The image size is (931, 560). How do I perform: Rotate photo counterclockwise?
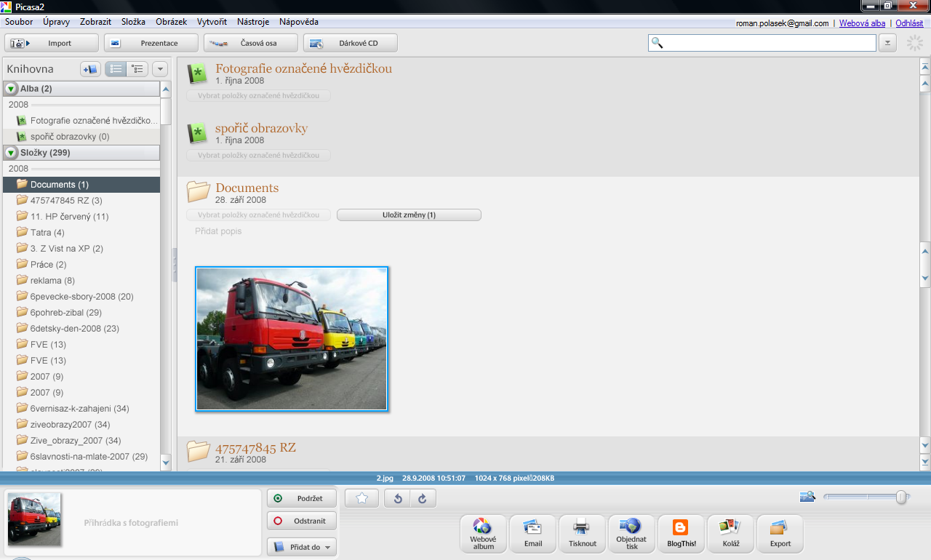(398, 498)
